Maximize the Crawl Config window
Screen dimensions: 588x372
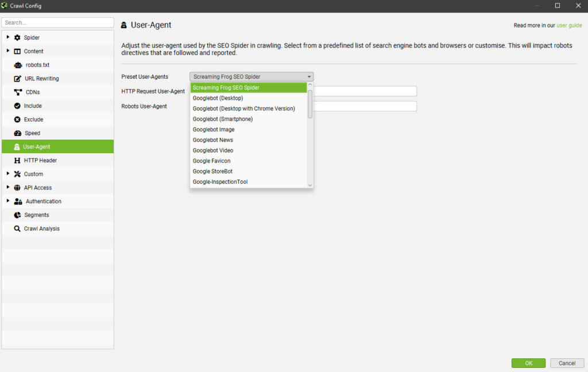coord(557,6)
